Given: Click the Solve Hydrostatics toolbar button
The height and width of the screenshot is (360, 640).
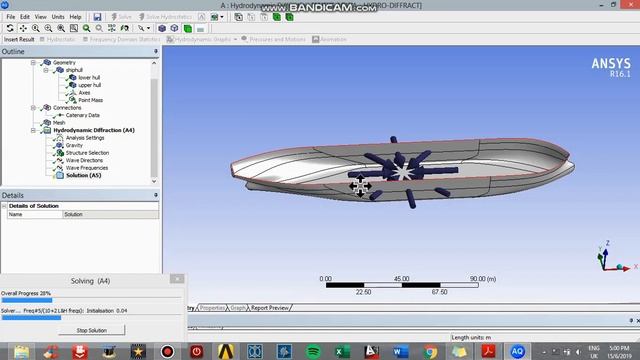Looking at the screenshot, I should click(x=165, y=17).
